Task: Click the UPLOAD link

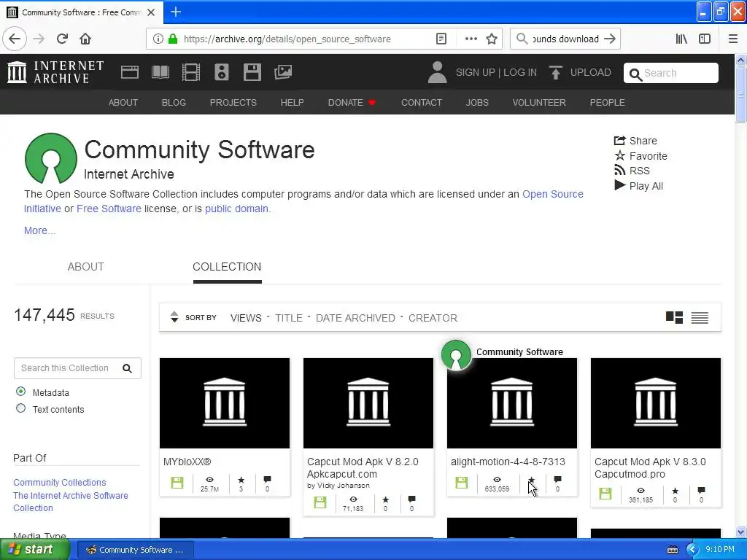Action: click(591, 72)
